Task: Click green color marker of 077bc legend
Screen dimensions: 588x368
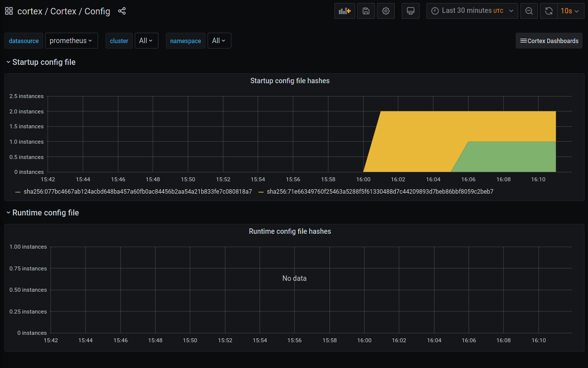Action: (18, 192)
